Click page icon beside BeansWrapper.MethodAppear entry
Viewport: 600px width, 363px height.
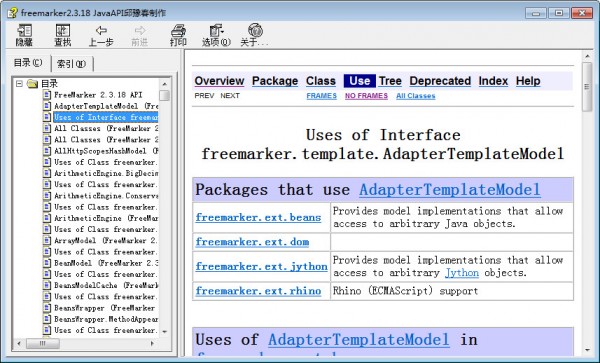[x=47, y=319]
